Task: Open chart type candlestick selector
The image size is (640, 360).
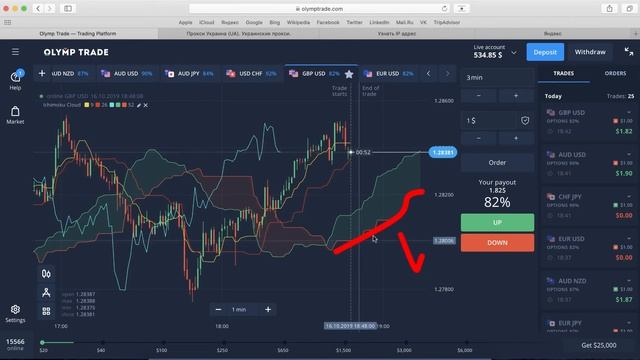Action: coord(46,273)
